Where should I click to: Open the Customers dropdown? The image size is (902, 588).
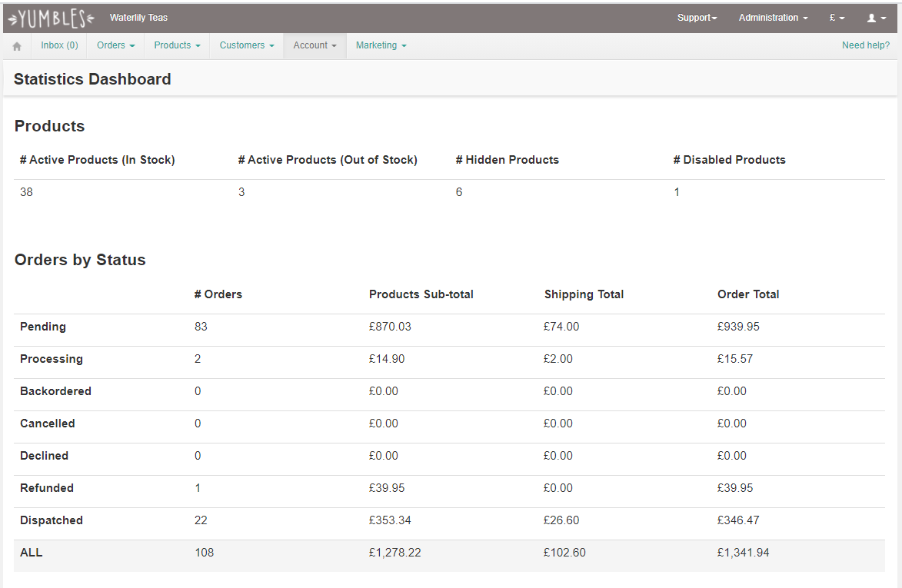(x=245, y=45)
